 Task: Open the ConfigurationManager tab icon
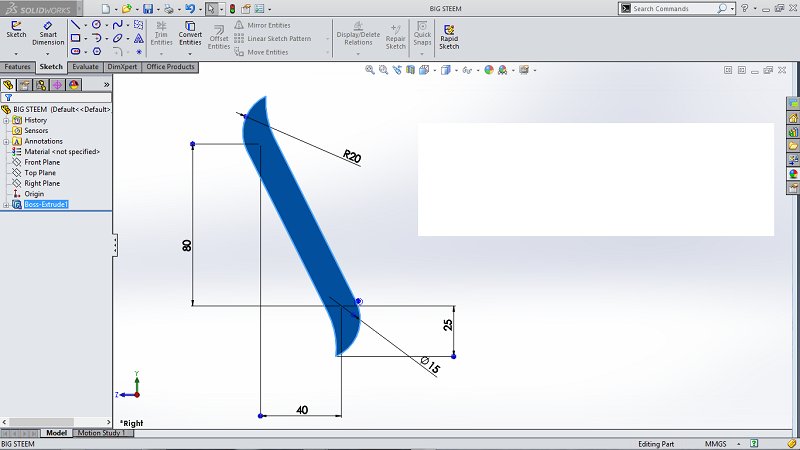coord(41,85)
